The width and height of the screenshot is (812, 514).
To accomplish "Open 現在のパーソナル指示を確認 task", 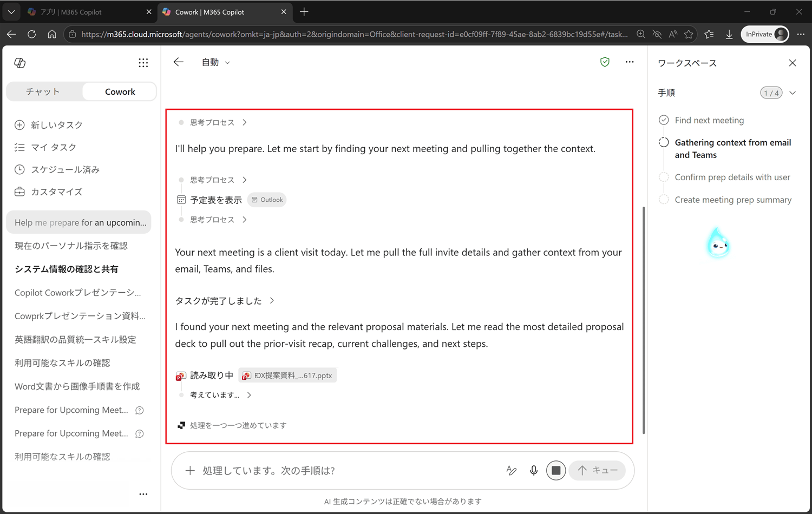I will click(x=71, y=246).
